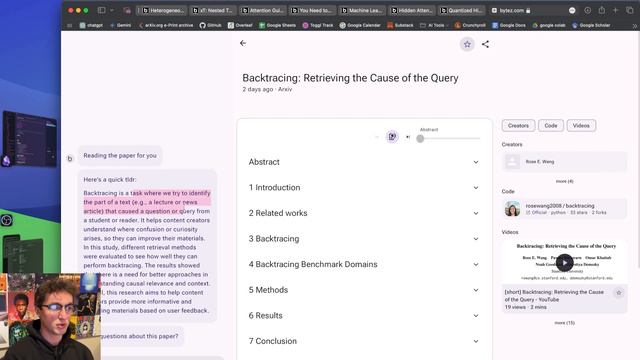Open creator Rose E. Wang

564,162
